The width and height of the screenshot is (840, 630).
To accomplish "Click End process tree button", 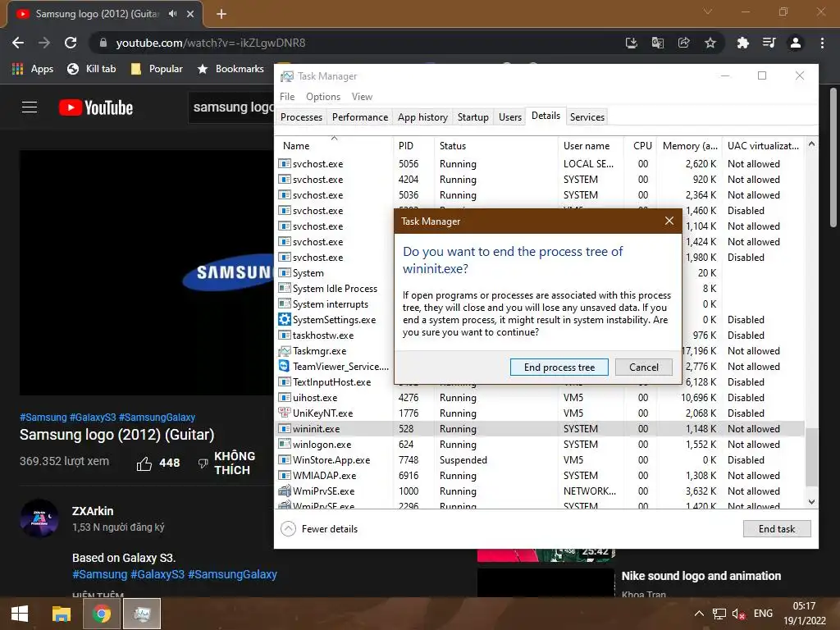I will [x=559, y=367].
